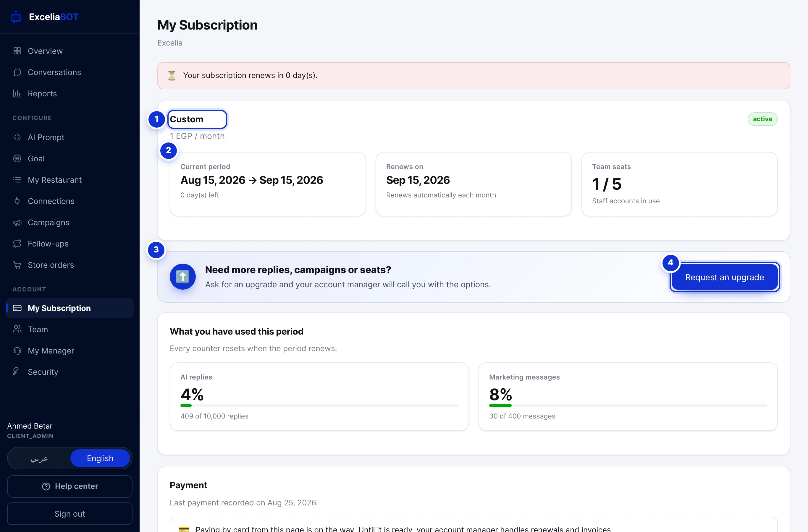
Task: Click the Store orders cart icon
Action: click(x=17, y=265)
